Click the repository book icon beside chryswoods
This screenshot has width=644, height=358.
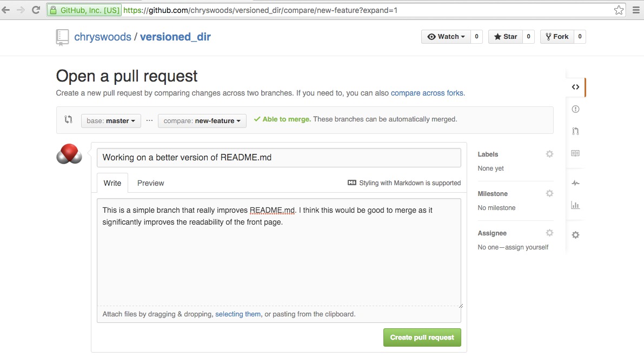point(62,37)
